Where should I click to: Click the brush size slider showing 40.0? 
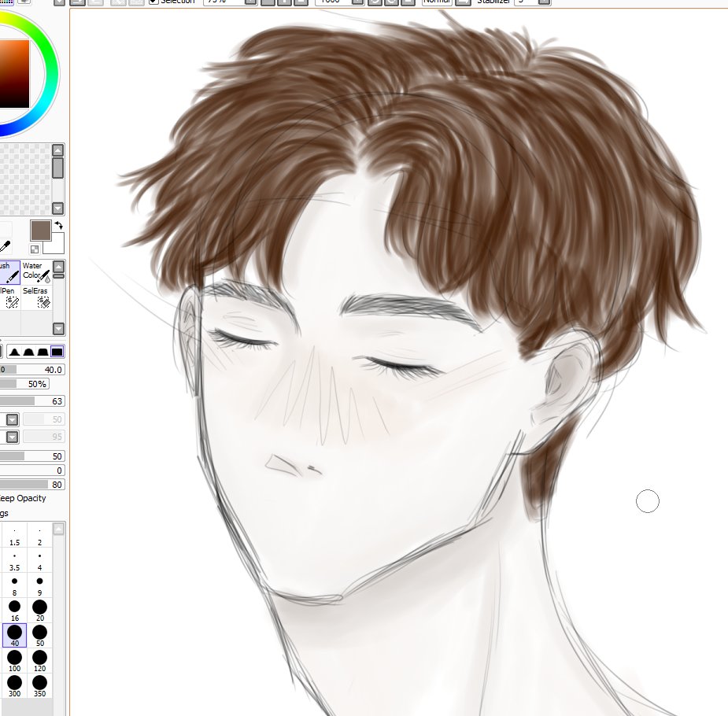(32, 370)
